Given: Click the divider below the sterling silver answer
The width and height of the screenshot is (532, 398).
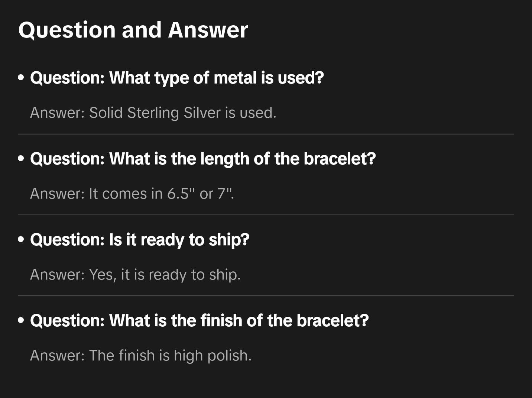Looking at the screenshot, I should (x=266, y=134).
